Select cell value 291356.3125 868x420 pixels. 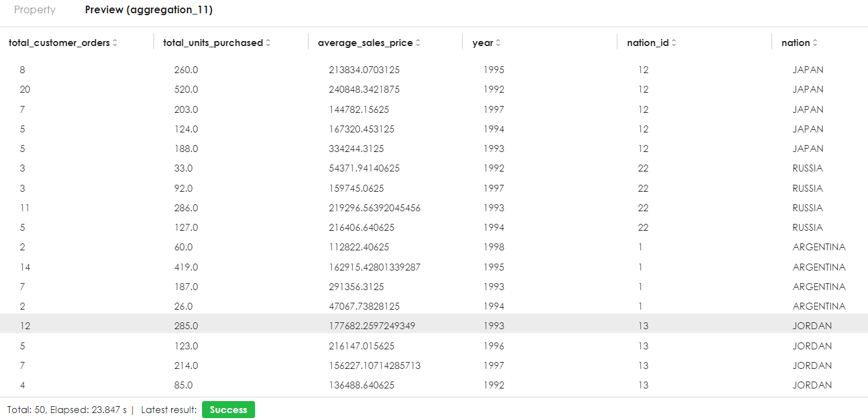[x=357, y=287]
